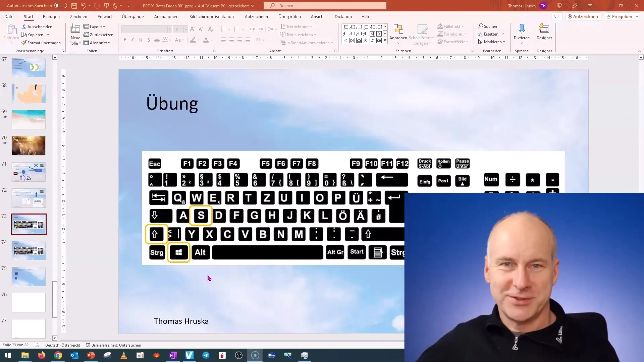Image resolution: width=644 pixels, height=362 pixels.
Task: Select the Animationen tab in ribbon
Action: tap(166, 16)
